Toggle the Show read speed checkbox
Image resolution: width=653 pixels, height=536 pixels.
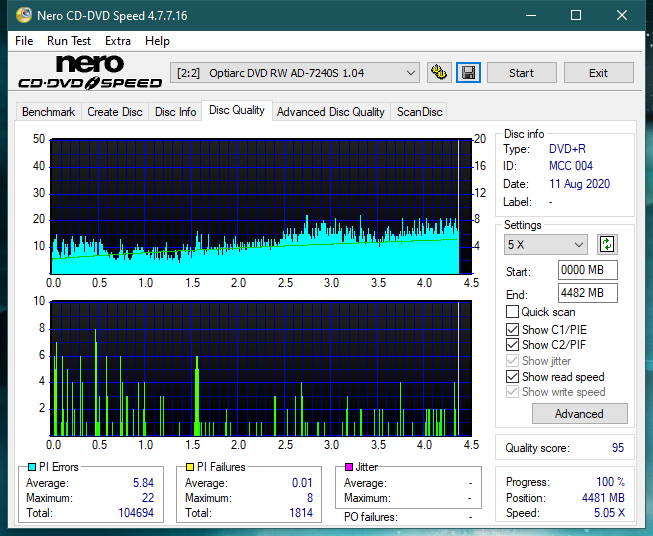coord(512,376)
